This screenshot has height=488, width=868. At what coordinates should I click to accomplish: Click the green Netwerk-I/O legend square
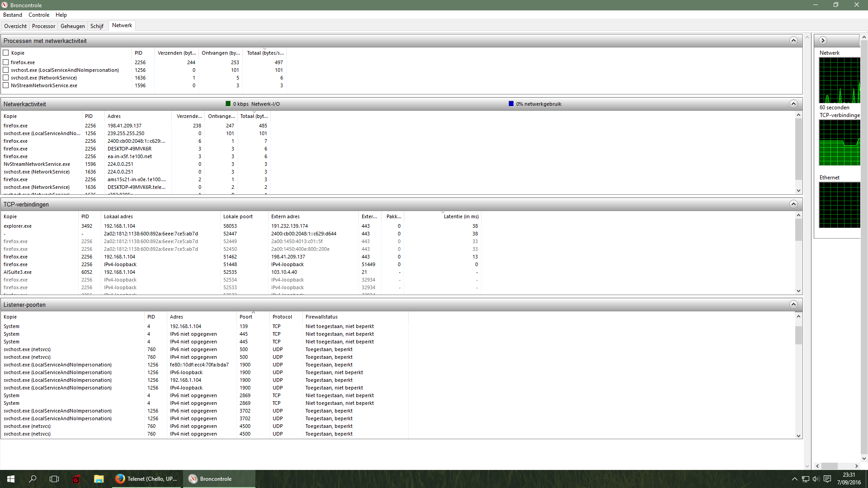coord(228,104)
